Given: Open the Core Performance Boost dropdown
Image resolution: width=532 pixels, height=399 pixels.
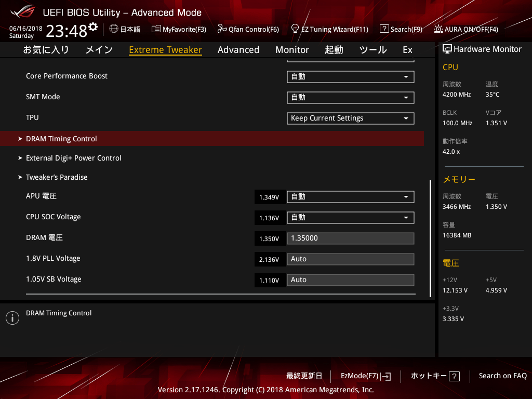Looking at the screenshot, I should (x=351, y=77).
